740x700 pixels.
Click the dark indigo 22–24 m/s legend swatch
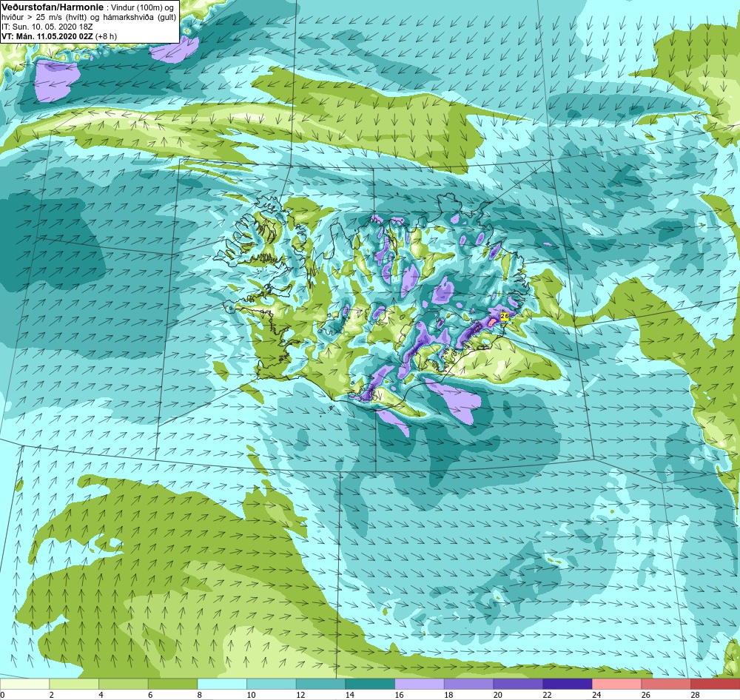(x=568, y=684)
